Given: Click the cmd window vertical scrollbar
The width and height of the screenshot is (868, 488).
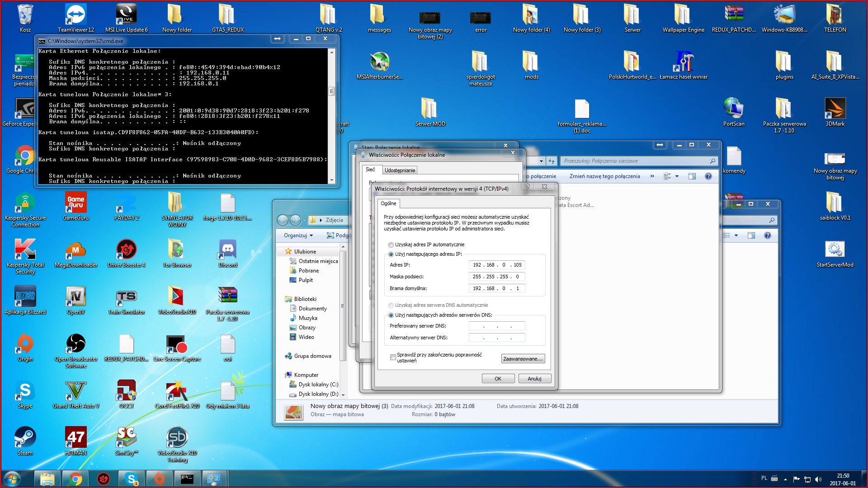Looking at the screenshot, I should coord(331,116).
